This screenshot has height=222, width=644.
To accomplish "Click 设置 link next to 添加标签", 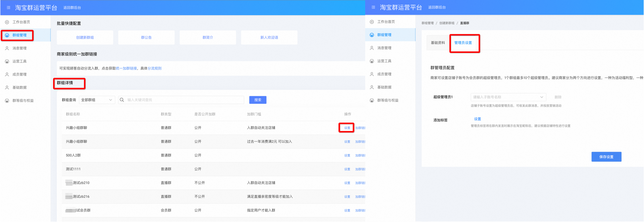I will [x=478, y=119].
